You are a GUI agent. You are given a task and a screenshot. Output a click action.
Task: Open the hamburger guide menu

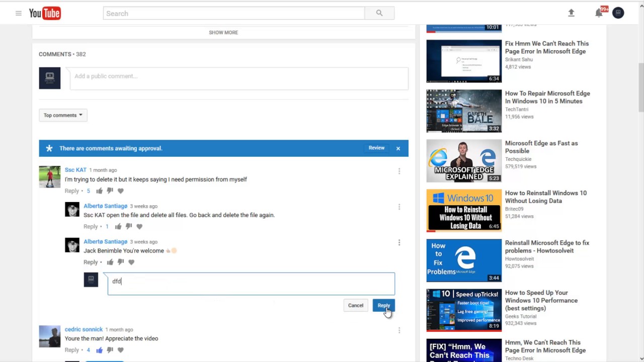19,14
